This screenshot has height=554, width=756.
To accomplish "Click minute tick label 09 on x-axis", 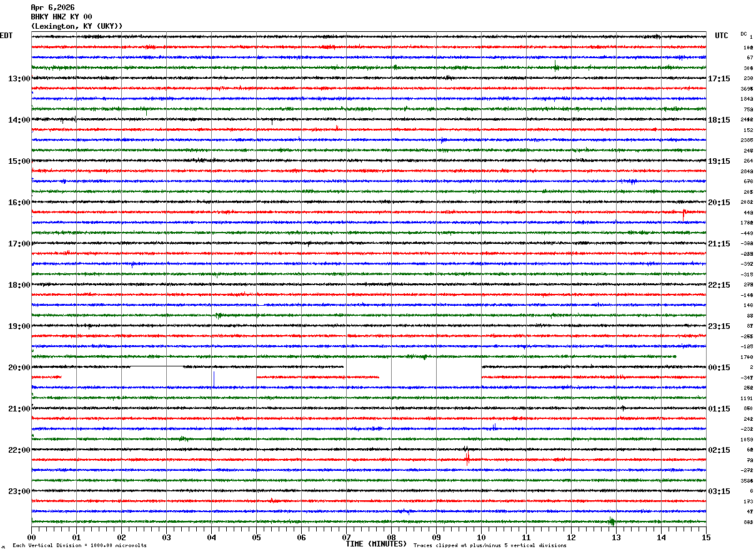I will (436, 537).
